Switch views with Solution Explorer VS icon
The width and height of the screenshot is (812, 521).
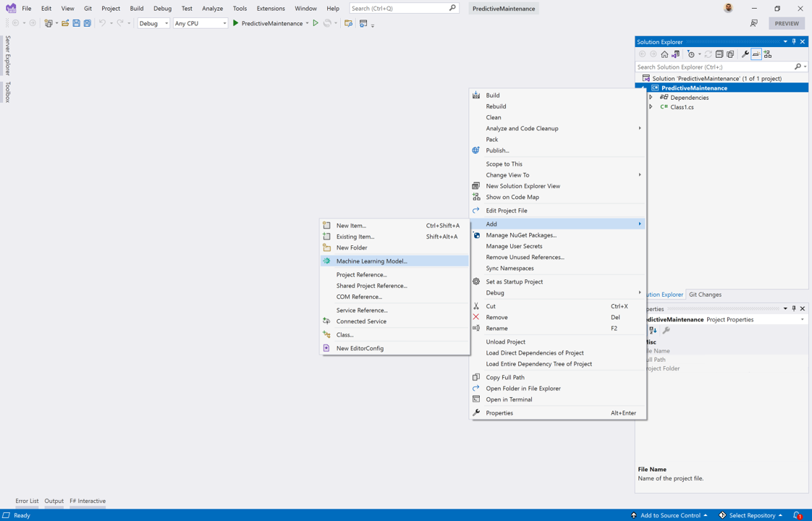point(676,54)
